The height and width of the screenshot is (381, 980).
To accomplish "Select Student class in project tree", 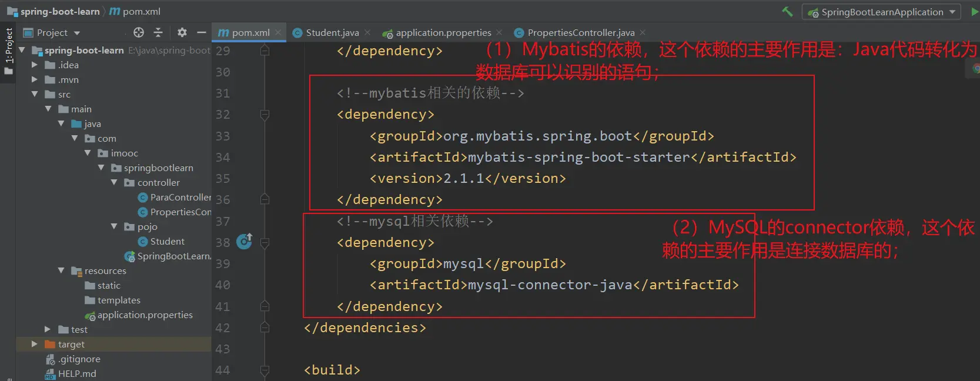I will point(161,241).
